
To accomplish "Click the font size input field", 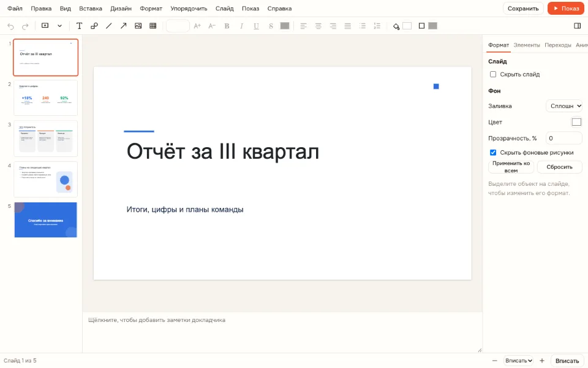I will pyautogui.click(x=178, y=26).
